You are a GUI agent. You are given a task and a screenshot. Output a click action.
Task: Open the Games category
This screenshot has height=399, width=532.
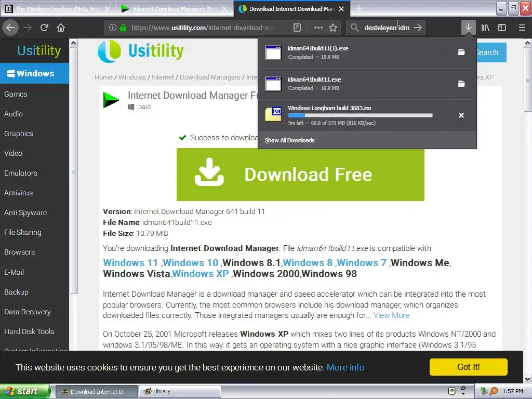click(16, 94)
